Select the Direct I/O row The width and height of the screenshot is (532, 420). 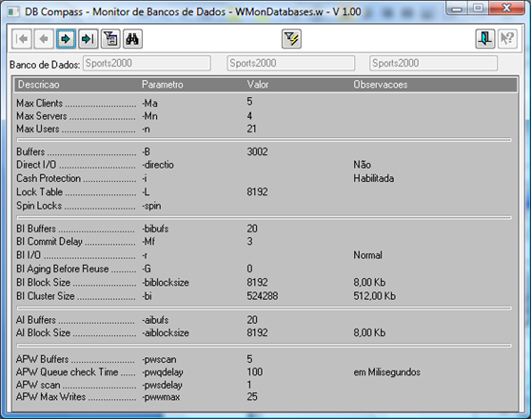265,165
